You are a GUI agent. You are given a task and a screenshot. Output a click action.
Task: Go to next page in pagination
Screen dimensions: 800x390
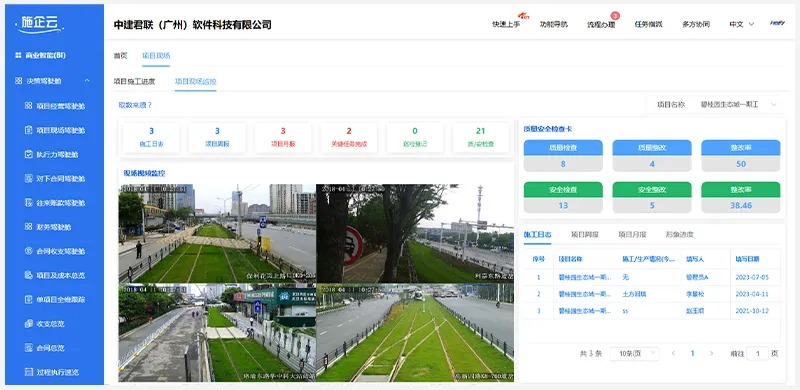711,353
